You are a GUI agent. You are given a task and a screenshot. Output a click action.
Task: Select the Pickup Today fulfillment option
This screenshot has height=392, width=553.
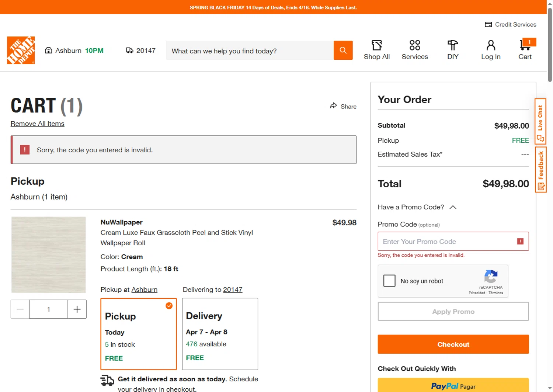pos(139,334)
